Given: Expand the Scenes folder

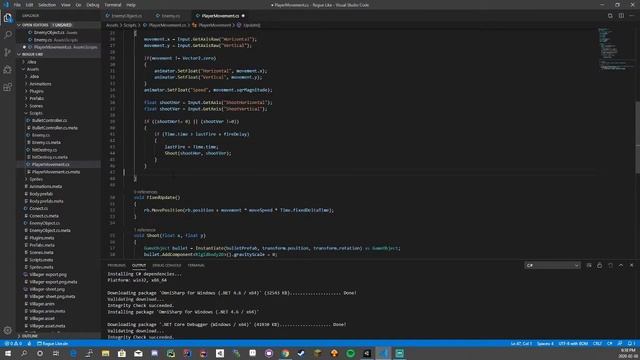Looking at the screenshot, I should point(58,106).
